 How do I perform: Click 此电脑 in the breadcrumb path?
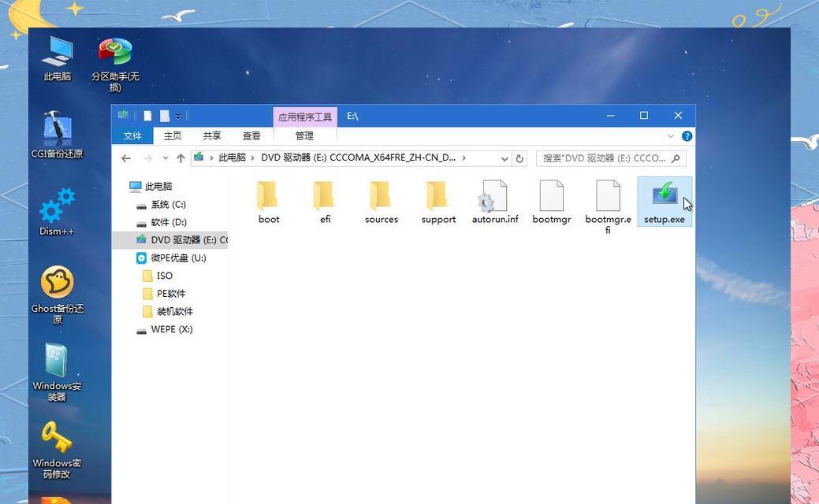click(232, 157)
